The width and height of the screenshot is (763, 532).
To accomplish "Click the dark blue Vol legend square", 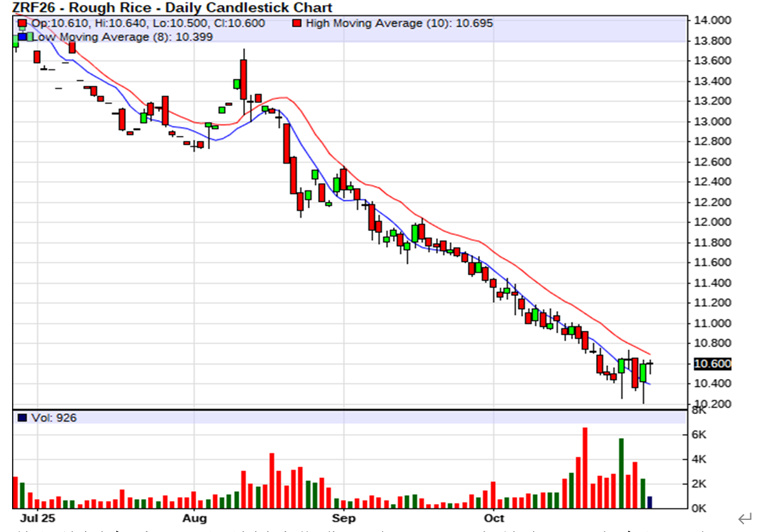I will pyautogui.click(x=23, y=418).
